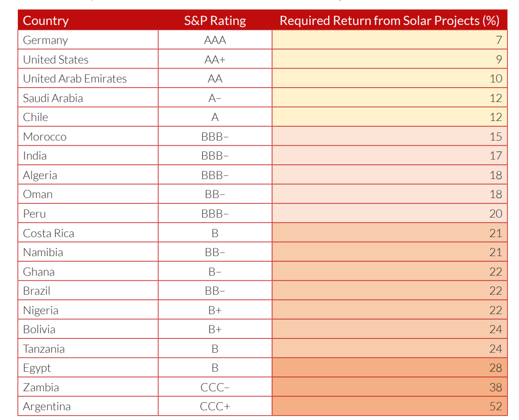Select Zambia's CCC− rating cell
519x420 pixels.
[x=215, y=387]
